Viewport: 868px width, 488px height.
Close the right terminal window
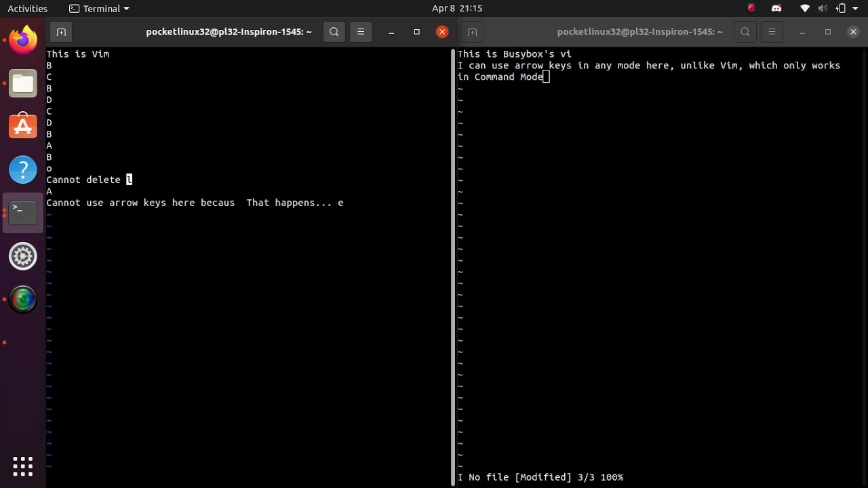coord(853,32)
